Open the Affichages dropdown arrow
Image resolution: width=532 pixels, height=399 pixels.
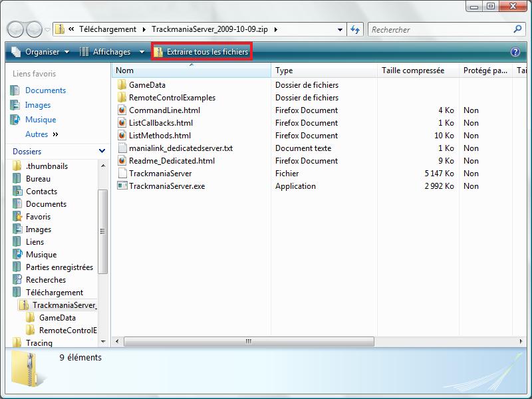pyautogui.click(x=142, y=52)
